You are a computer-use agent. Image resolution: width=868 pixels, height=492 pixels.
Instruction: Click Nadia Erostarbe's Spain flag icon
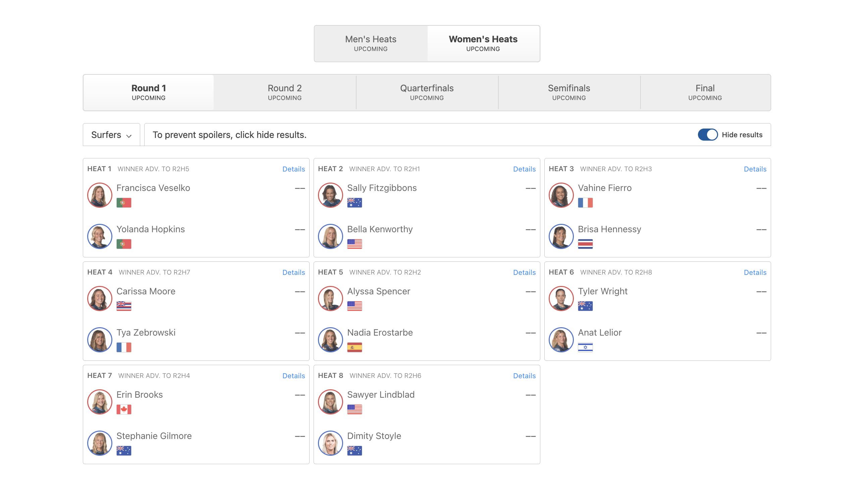pyautogui.click(x=354, y=347)
